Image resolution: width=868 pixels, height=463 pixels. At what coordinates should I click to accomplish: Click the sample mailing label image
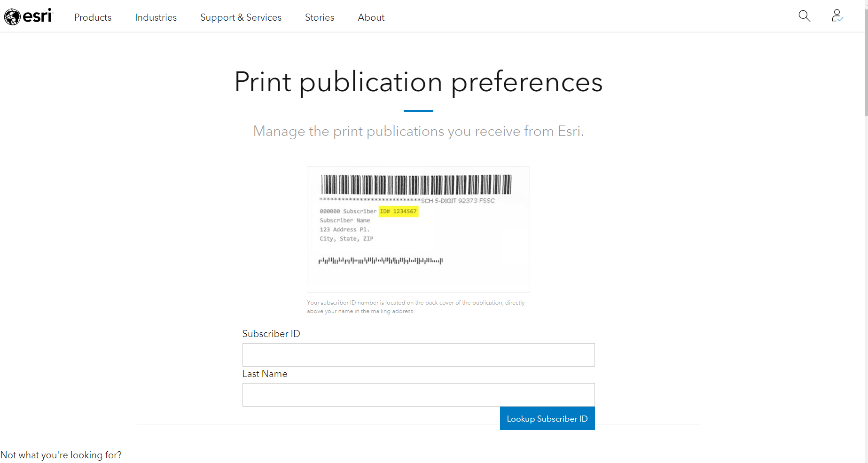click(418, 229)
